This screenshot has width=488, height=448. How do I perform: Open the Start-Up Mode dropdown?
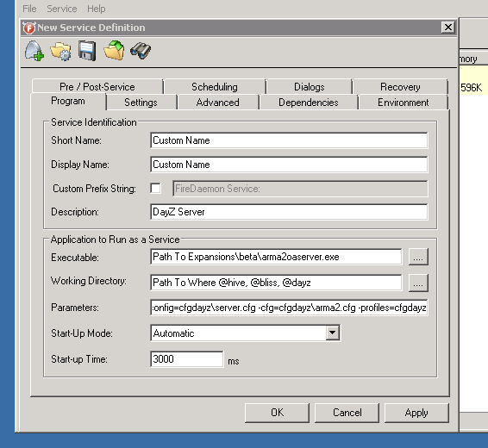[333, 333]
